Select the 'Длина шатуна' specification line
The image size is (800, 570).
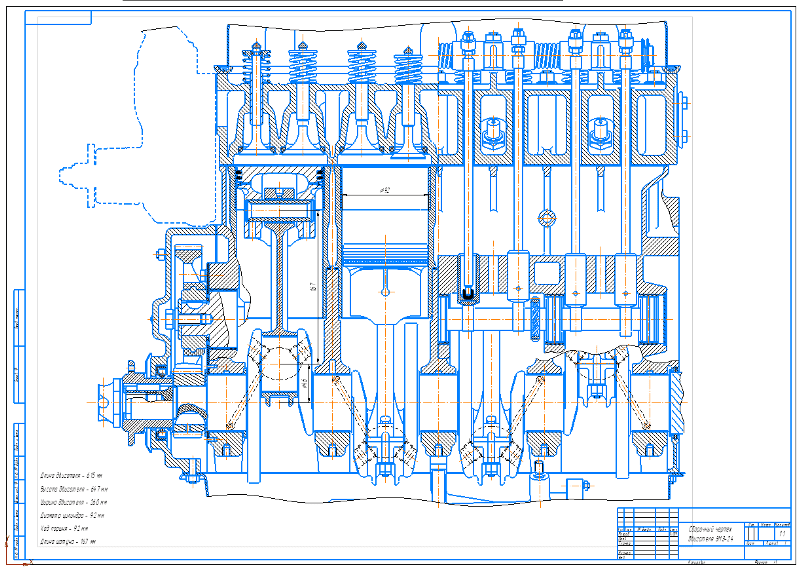(68, 541)
